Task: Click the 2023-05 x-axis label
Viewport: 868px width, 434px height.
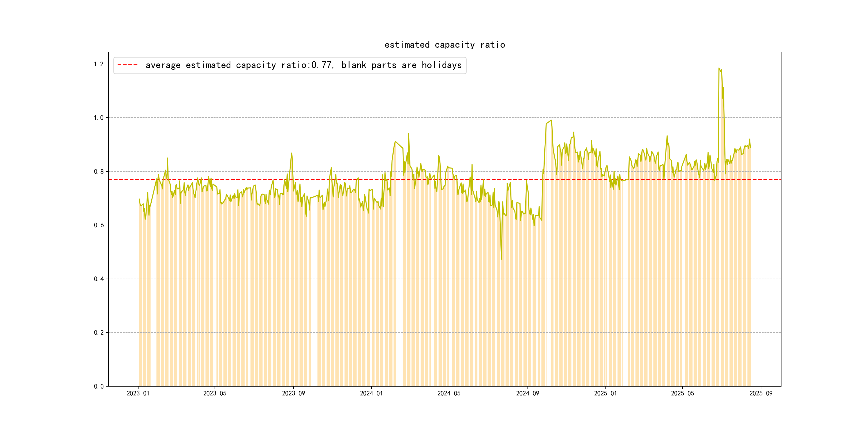Action: tap(215, 393)
